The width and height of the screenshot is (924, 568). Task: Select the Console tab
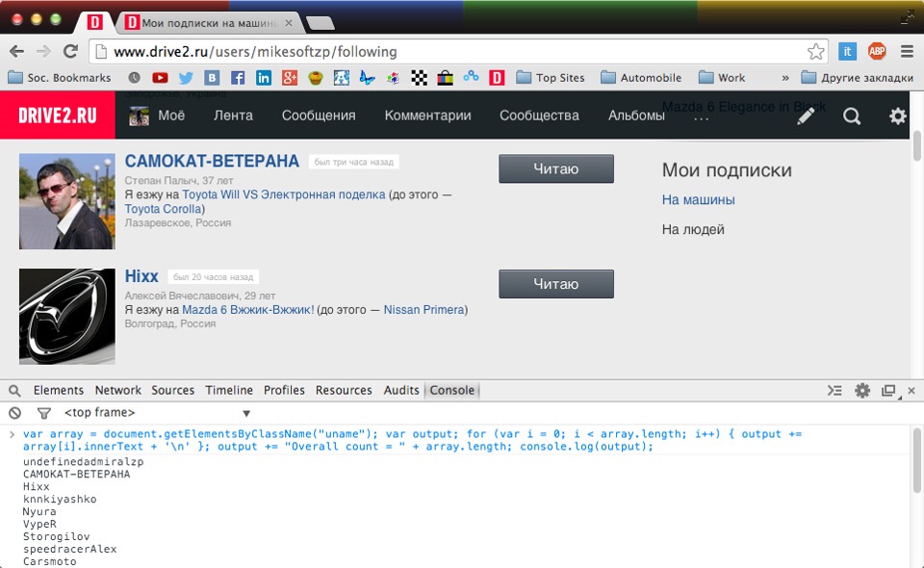click(x=452, y=390)
